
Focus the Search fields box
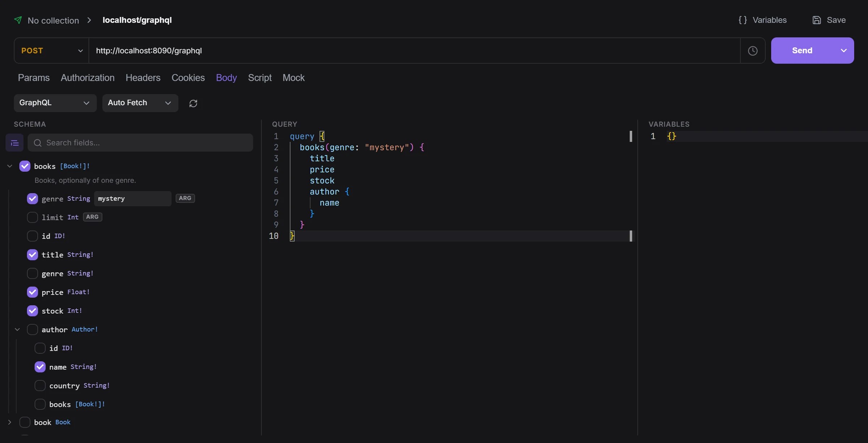point(140,143)
